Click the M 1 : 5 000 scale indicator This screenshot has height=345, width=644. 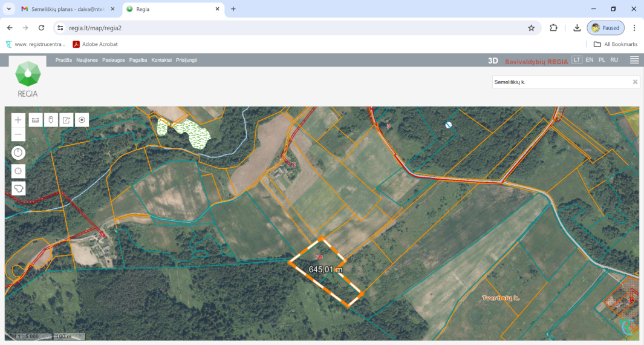click(25, 337)
